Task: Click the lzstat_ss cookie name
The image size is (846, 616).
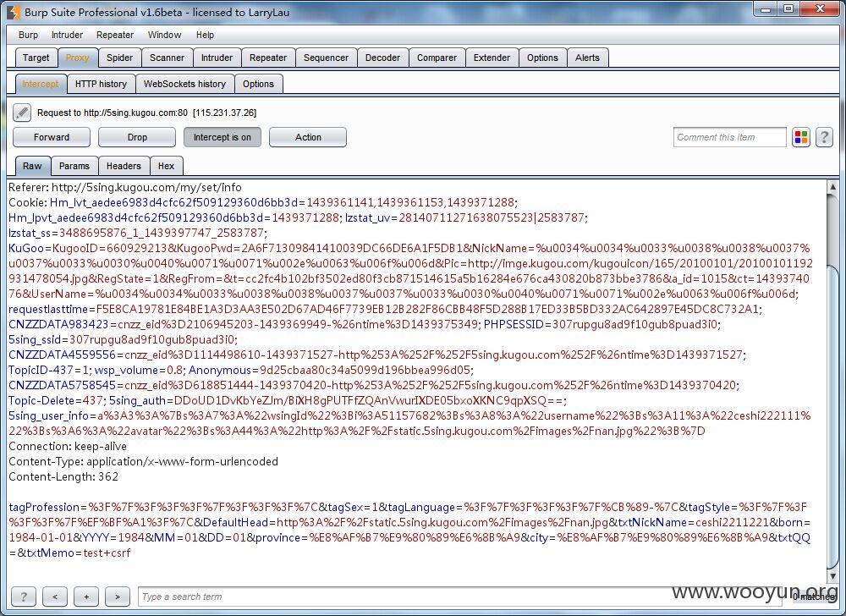Action: coord(29,233)
